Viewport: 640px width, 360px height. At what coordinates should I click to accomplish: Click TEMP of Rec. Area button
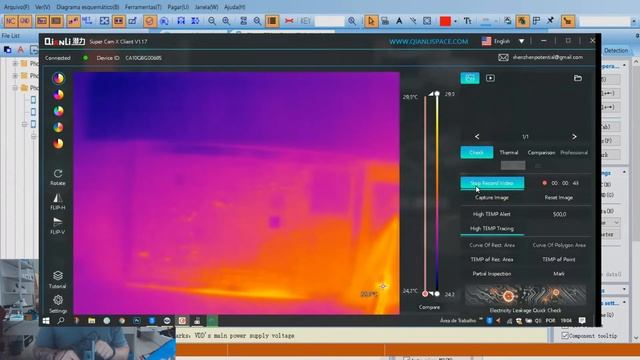[492, 259]
